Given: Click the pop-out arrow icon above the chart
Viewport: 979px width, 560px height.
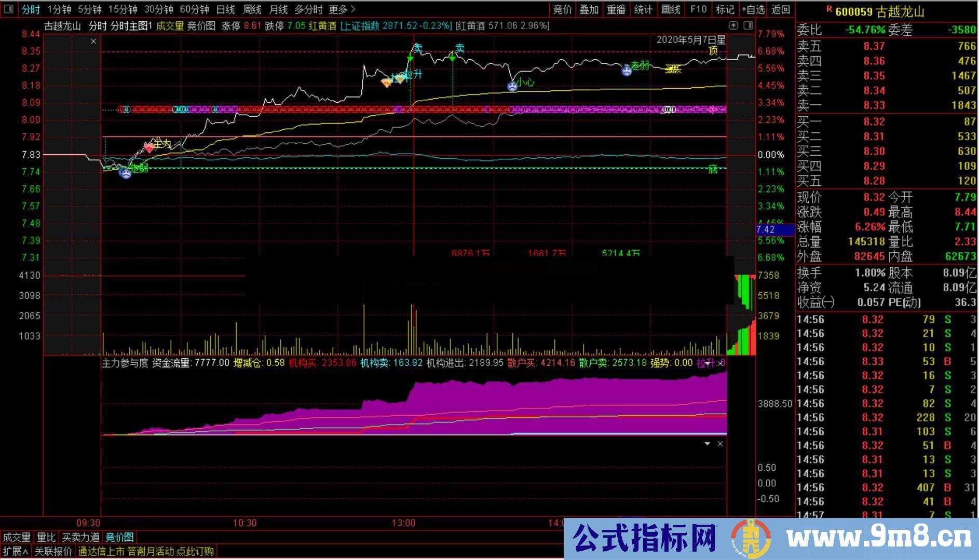Looking at the screenshot, I should pyautogui.click(x=733, y=24).
